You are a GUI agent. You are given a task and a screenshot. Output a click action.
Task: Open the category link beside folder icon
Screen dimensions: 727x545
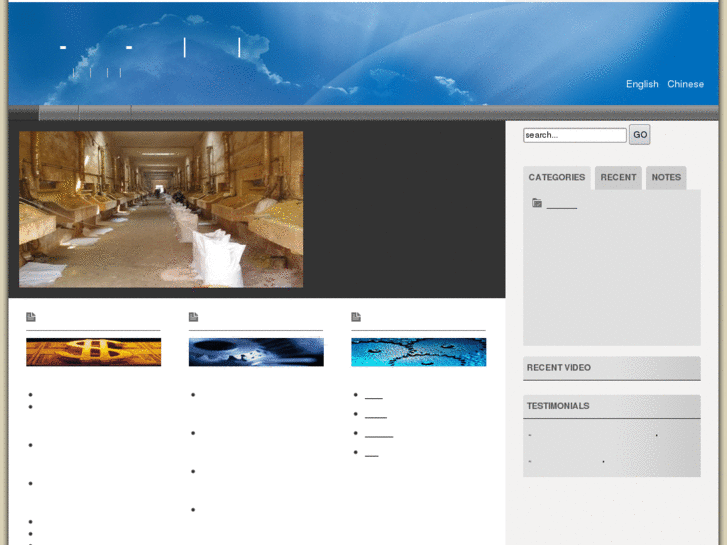562,204
